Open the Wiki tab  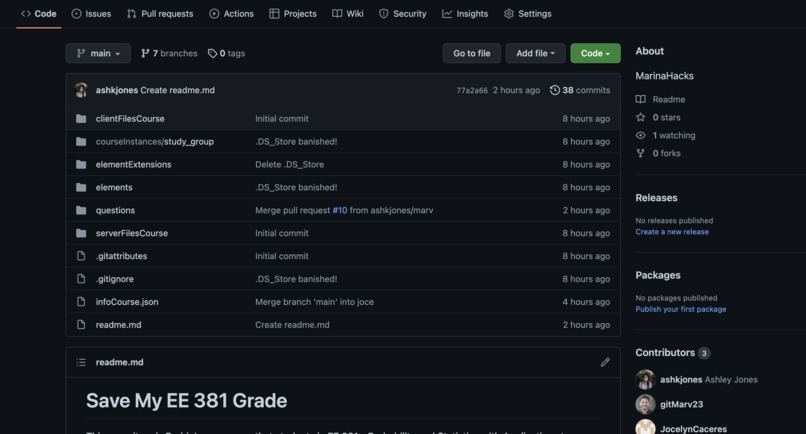point(347,14)
